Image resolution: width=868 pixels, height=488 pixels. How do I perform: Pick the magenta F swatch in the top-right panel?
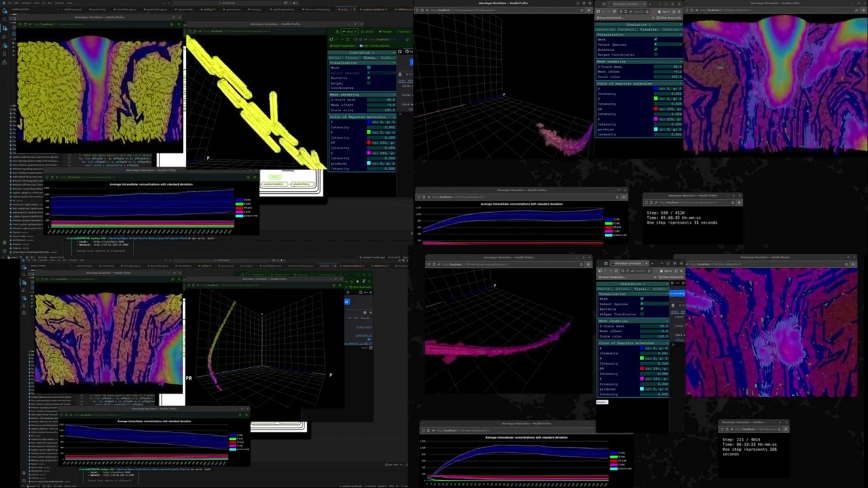tap(656, 119)
